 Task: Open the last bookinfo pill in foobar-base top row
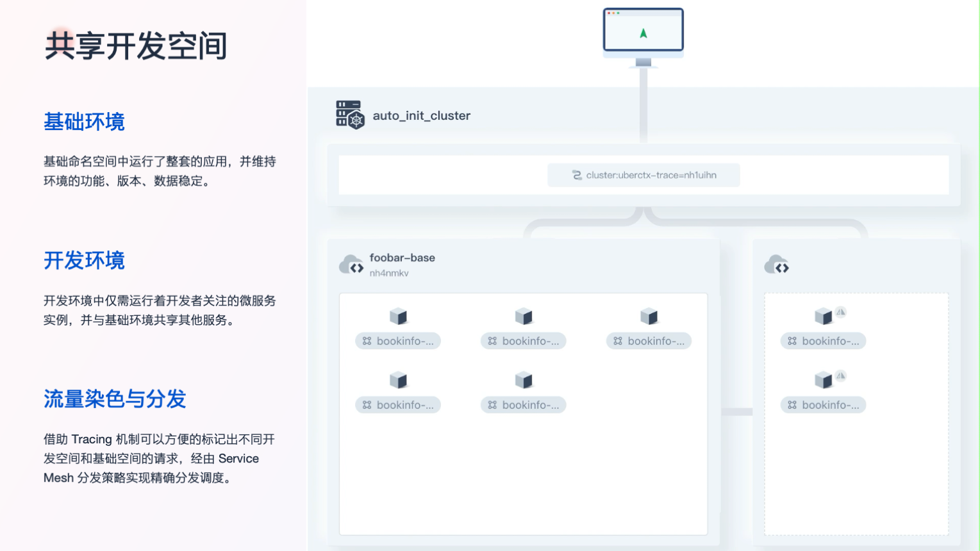[x=649, y=341]
